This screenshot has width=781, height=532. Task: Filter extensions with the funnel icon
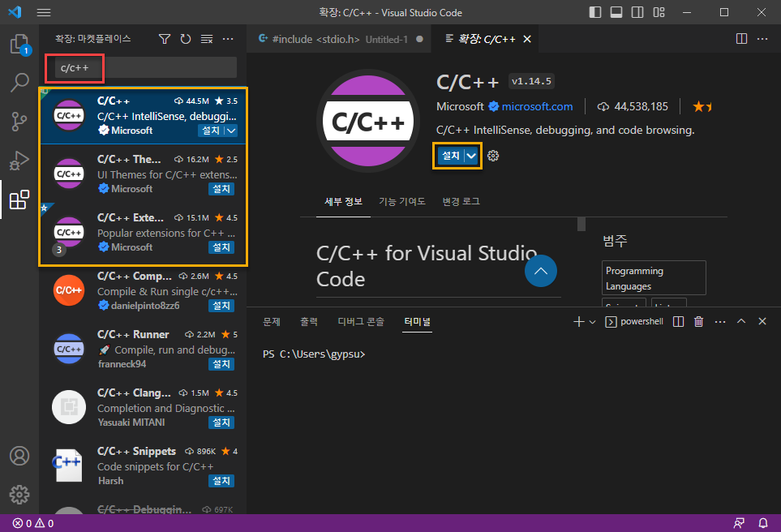tap(165, 39)
